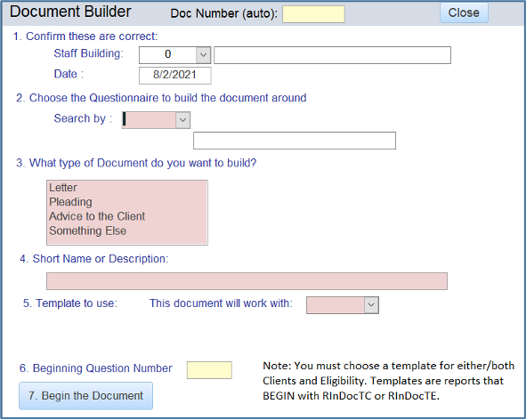Click the Begin the Document button
This screenshot has height=420, width=526.
85,396
